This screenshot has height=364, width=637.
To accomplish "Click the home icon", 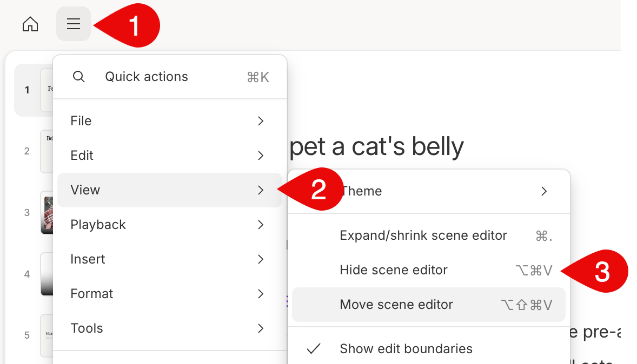I will [30, 24].
